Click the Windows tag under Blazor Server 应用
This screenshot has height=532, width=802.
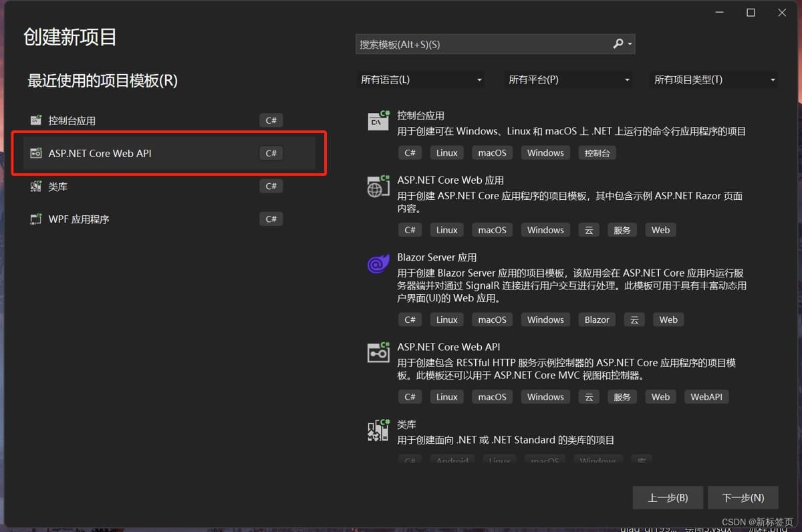545,319
